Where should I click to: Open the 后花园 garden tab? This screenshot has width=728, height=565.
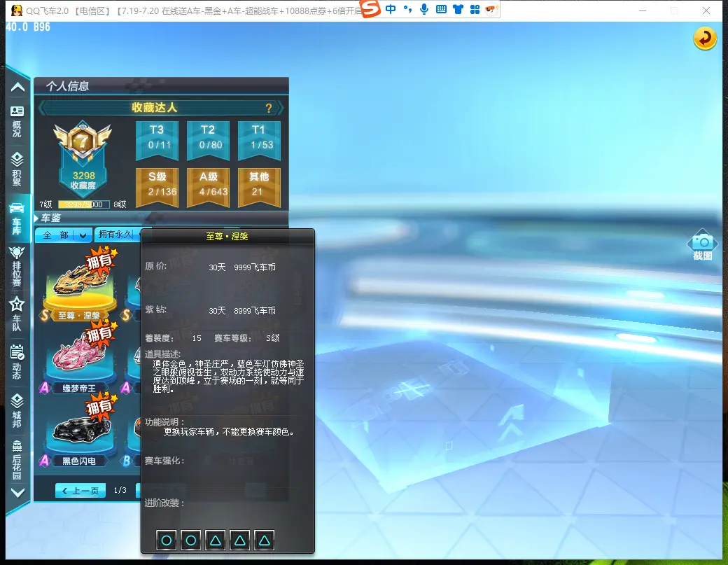point(17,459)
